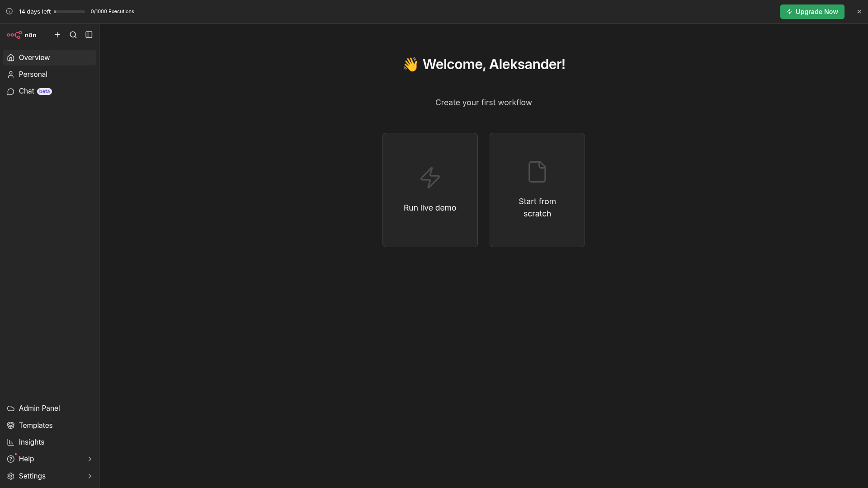
Task: Open the Overview menu item
Action: pos(34,58)
